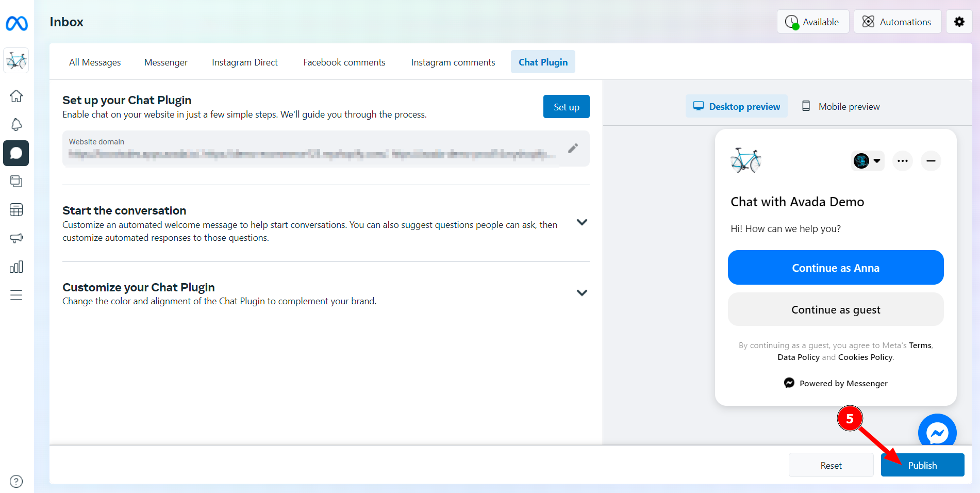Click 'Hi! How can we help you?' greeting
The height and width of the screenshot is (493, 980).
coord(785,229)
